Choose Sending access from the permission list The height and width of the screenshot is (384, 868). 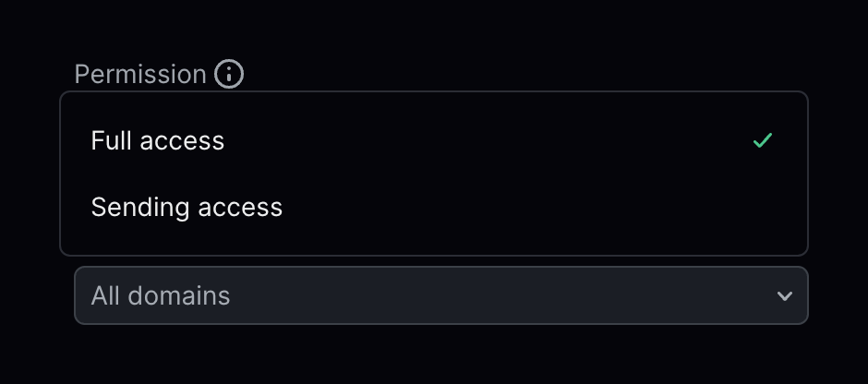click(187, 208)
